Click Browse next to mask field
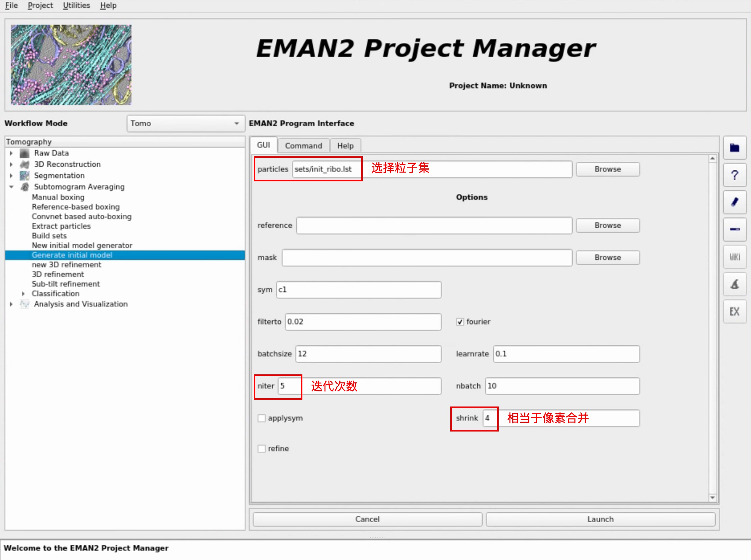751x560 pixels. pyautogui.click(x=608, y=258)
